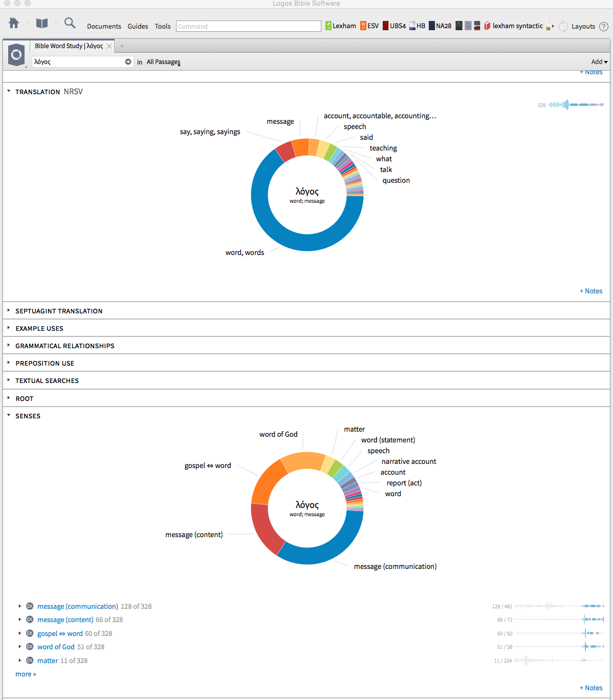The height and width of the screenshot is (700, 613).
Task: Open the Home page icon
Action: (14, 23)
